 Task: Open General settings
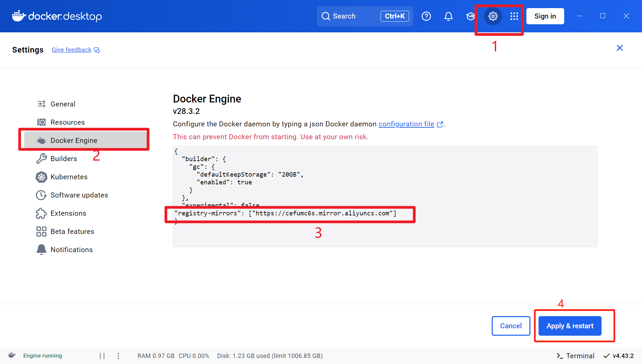point(85,104)
